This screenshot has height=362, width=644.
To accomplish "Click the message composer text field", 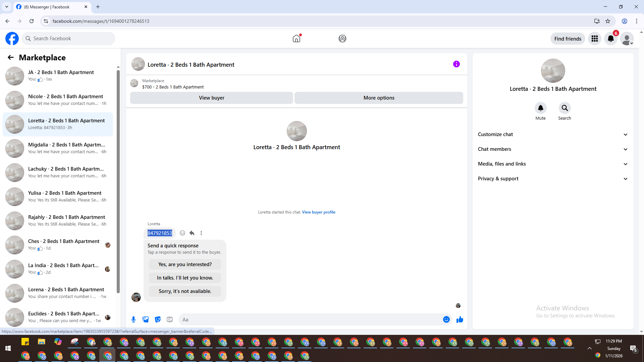I will pos(311,319).
